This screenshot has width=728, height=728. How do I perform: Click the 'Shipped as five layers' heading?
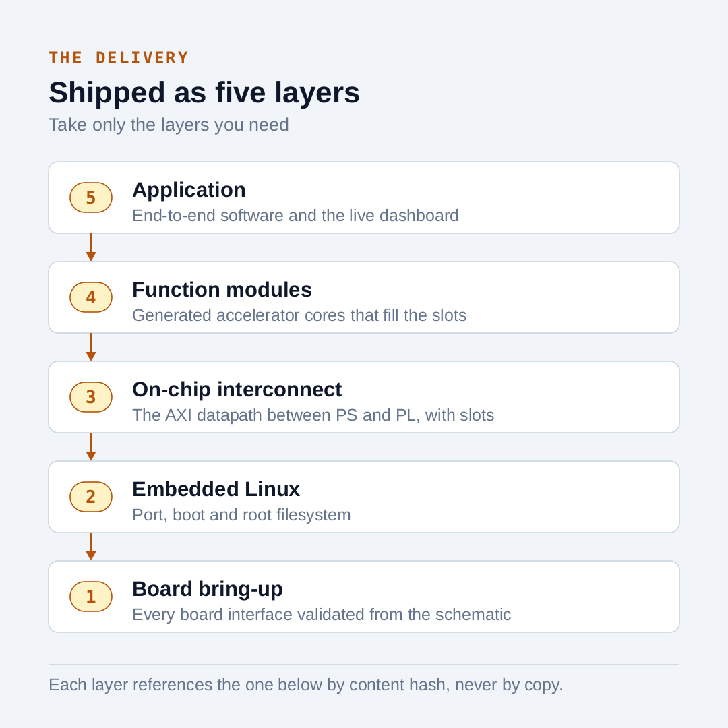click(x=204, y=93)
